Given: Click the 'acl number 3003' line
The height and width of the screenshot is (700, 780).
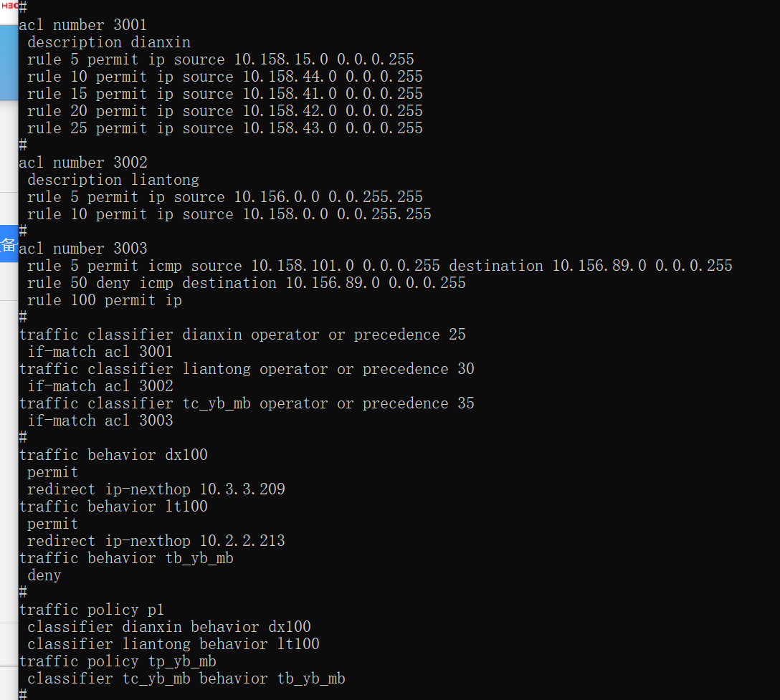Looking at the screenshot, I should [x=82, y=249].
